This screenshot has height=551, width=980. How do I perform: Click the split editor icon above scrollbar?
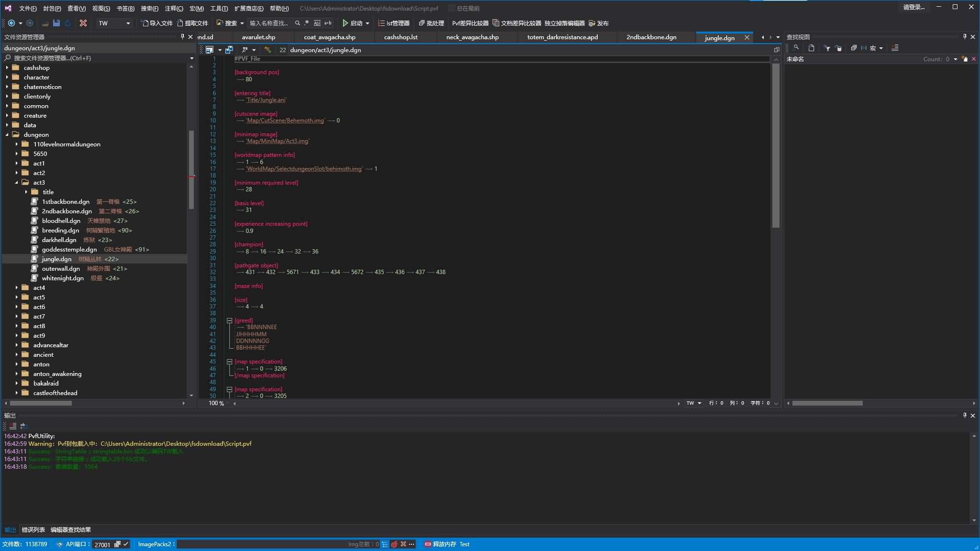pos(776,50)
